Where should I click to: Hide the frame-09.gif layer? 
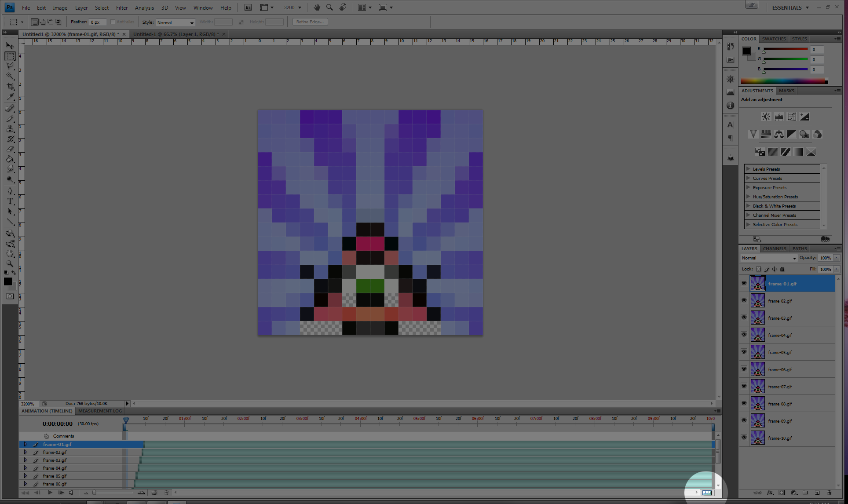click(744, 420)
